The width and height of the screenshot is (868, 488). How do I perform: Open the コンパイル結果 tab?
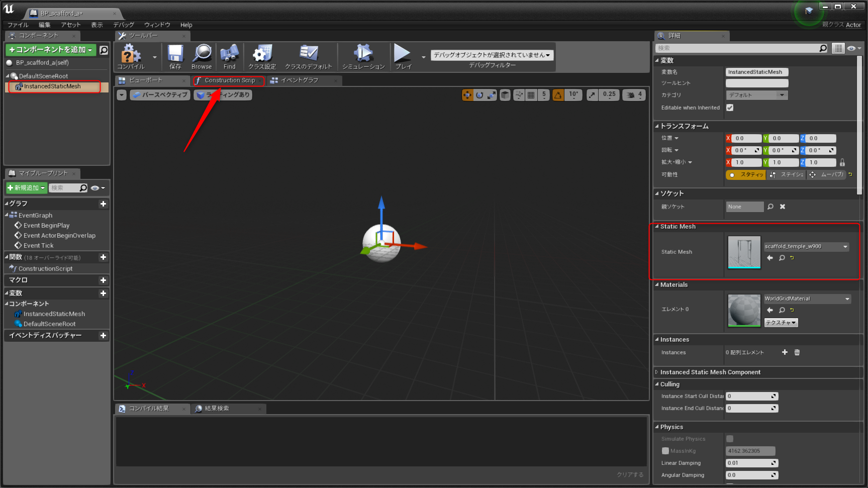pos(153,409)
